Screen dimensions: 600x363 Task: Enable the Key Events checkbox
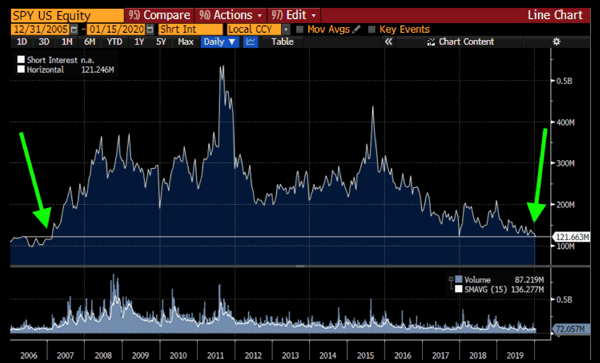pos(372,29)
